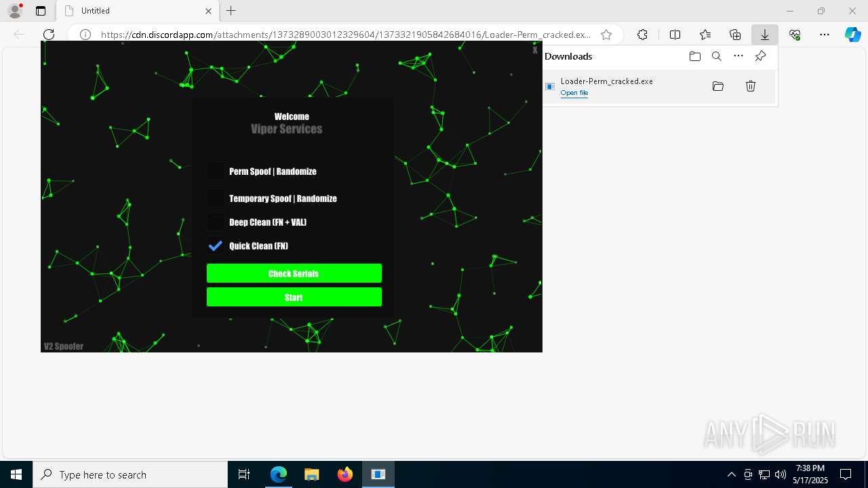Open the Tab actions menu icon

41,11
